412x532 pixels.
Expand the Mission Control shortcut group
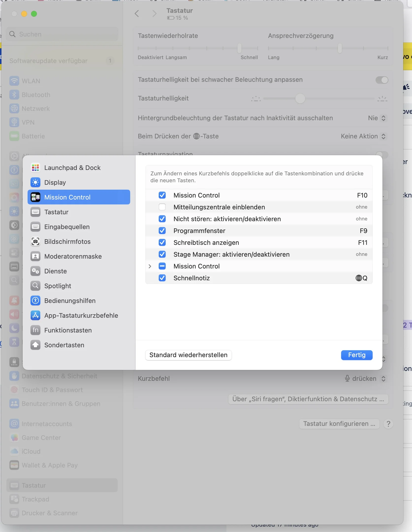coord(150,266)
